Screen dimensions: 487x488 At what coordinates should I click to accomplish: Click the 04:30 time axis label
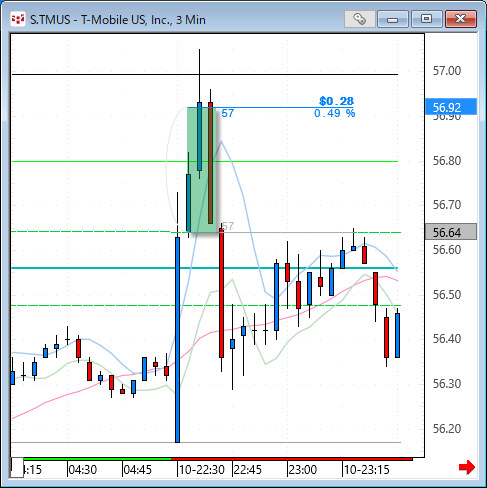[83, 470]
